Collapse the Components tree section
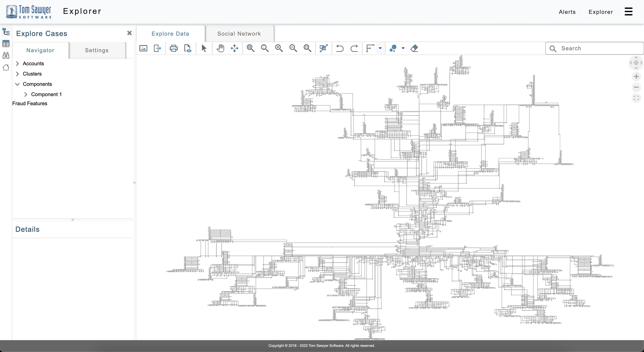The image size is (644, 352). pos(18,84)
